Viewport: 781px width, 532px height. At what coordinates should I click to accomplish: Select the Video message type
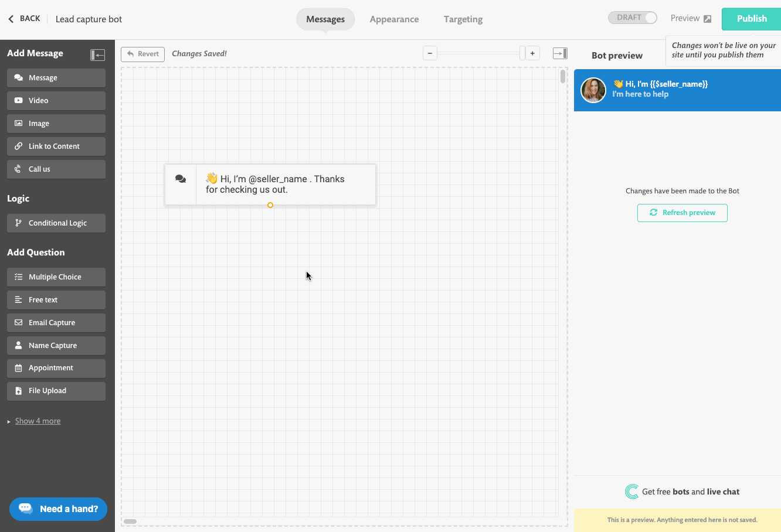(x=56, y=100)
